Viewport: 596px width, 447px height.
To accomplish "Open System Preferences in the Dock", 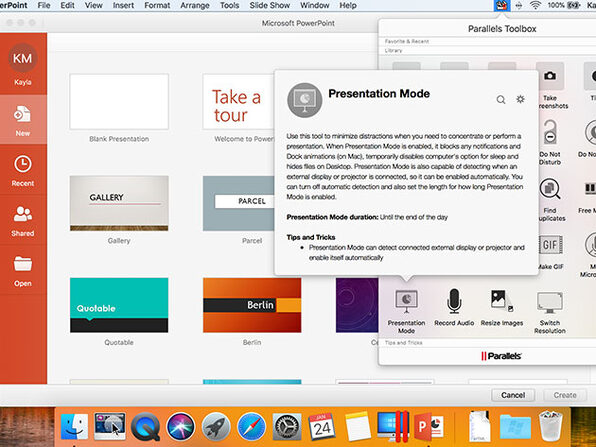I will 287,427.
